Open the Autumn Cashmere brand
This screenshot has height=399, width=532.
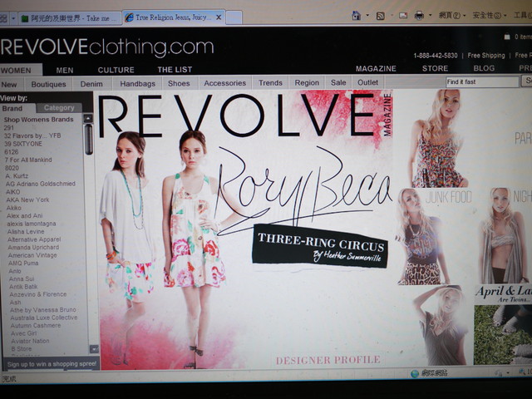[x=36, y=325]
